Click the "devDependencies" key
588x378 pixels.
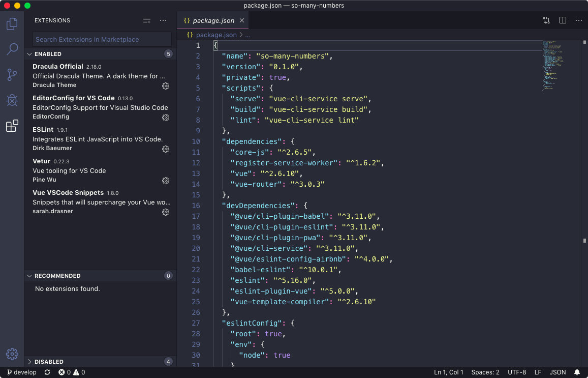[x=258, y=206]
